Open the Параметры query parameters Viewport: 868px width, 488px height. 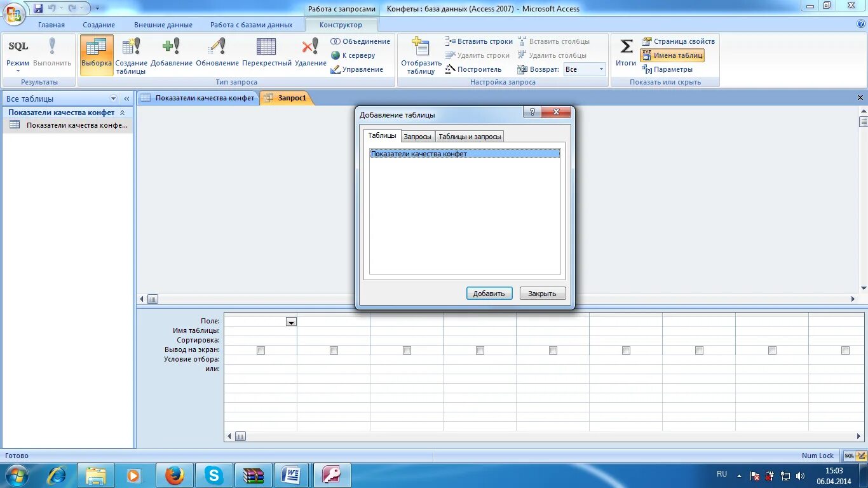(667, 69)
